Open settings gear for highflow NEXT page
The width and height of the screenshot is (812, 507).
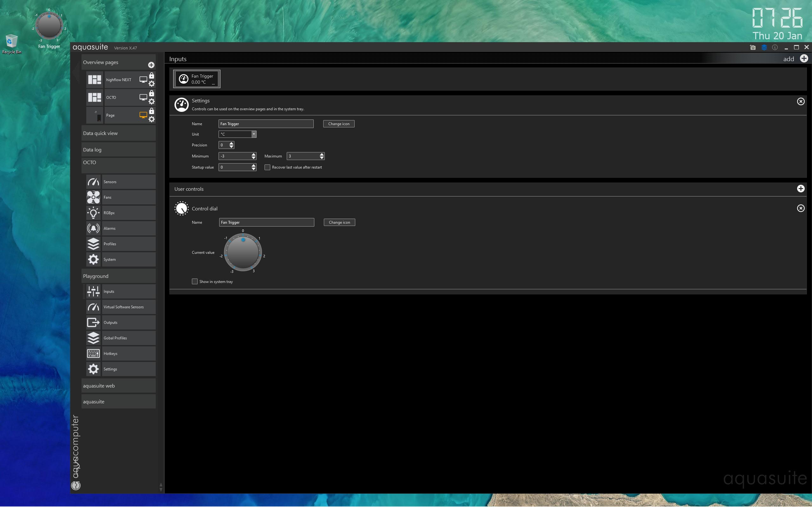152,84
